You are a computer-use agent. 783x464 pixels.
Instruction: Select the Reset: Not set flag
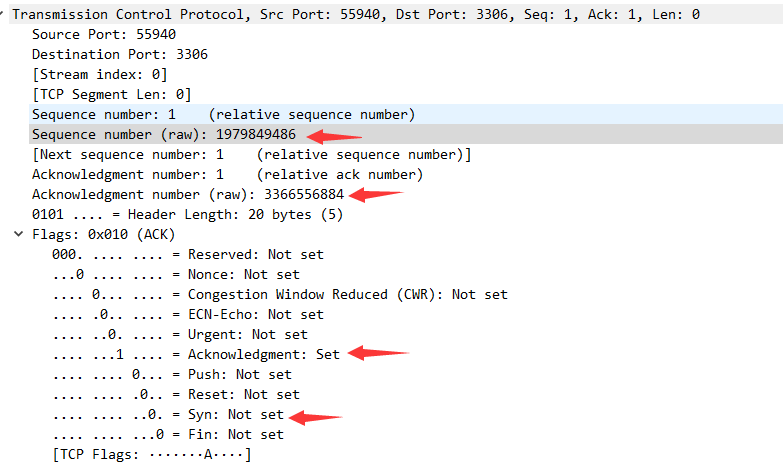pos(176,394)
